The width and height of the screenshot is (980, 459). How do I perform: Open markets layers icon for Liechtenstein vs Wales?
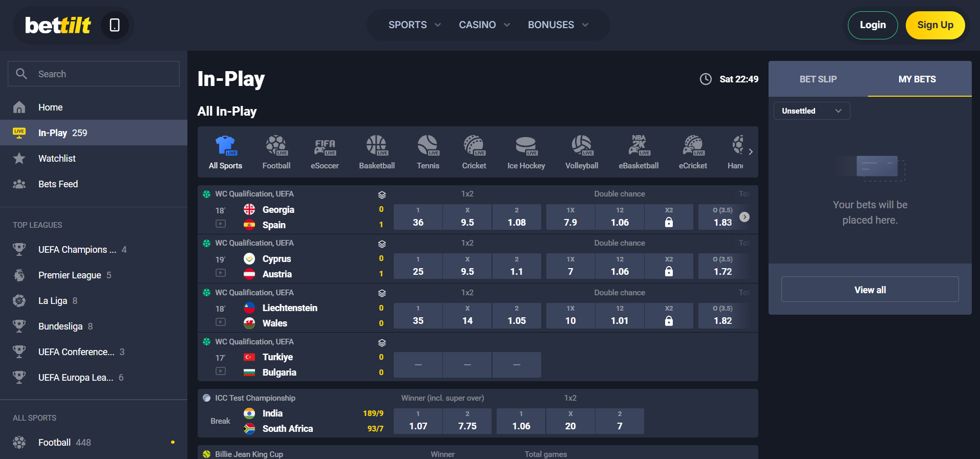(x=382, y=293)
